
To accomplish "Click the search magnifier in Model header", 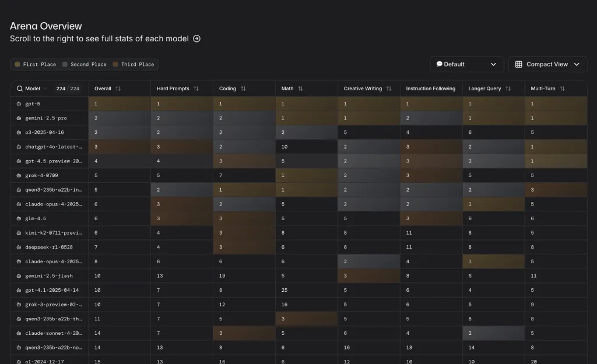I will coord(20,89).
